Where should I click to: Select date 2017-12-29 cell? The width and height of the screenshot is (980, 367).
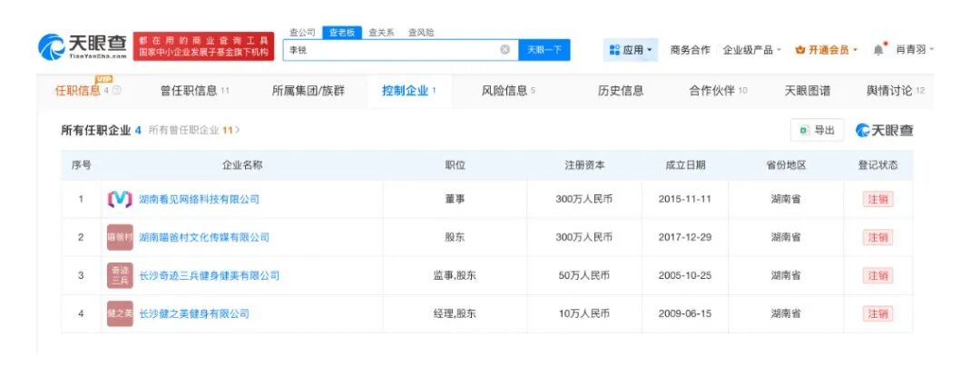(685, 238)
